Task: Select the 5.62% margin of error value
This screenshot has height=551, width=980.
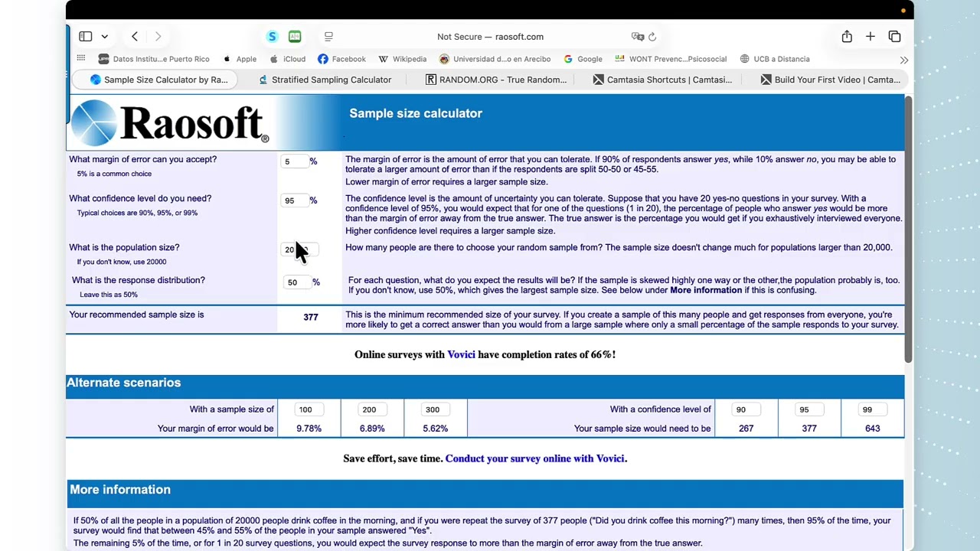Action: coord(435,429)
